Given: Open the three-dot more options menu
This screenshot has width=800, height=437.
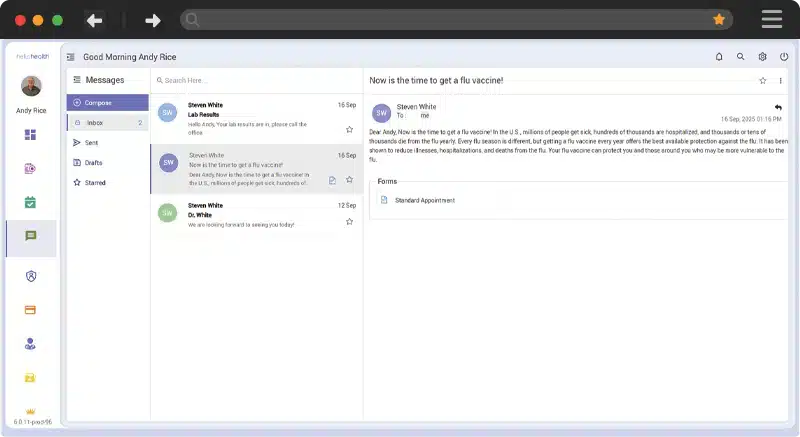Looking at the screenshot, I should 781,80.
